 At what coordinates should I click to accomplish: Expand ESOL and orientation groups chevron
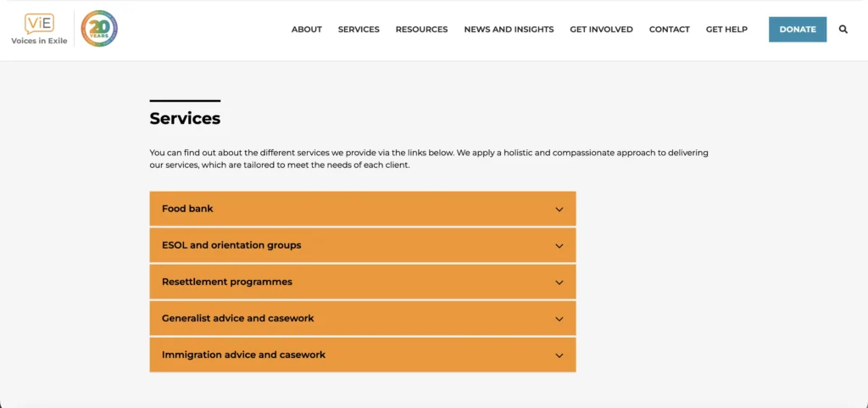pyautogui.click(x=559, y=246)
